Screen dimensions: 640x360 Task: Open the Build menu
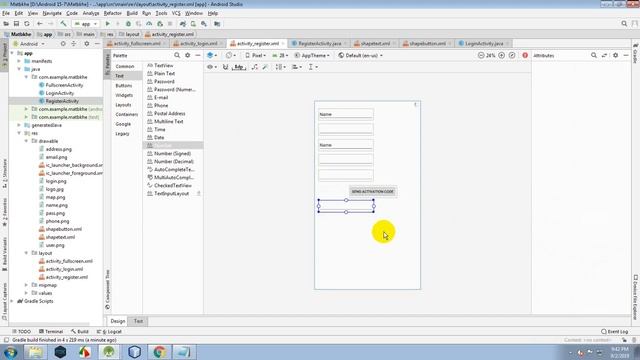pyautogui.click(x=132, y=13)
